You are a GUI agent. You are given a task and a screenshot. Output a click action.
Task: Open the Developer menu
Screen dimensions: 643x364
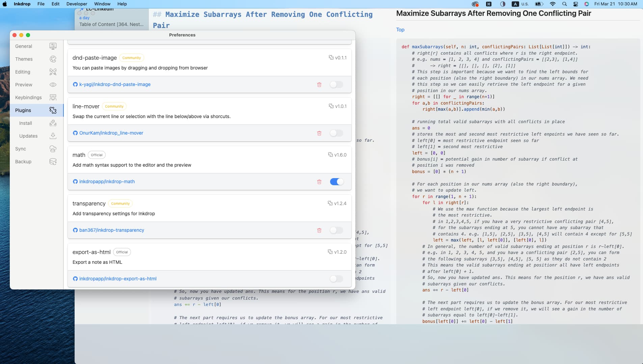77,4
